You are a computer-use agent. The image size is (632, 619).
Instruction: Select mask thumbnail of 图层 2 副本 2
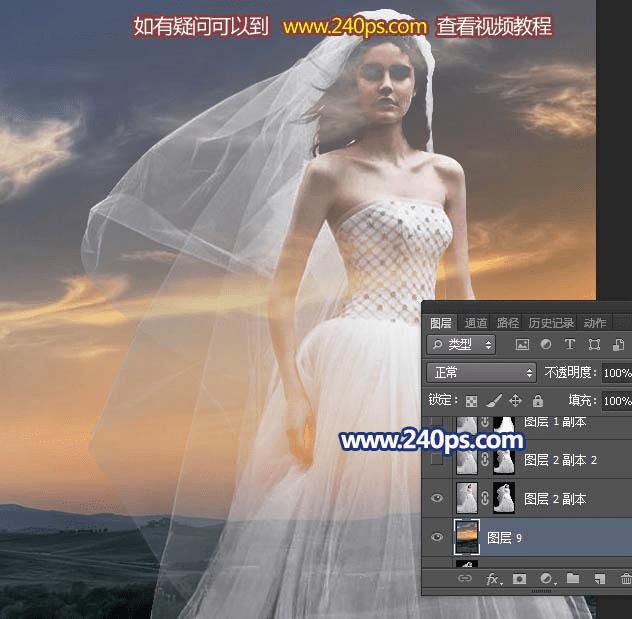click(504, 461)
